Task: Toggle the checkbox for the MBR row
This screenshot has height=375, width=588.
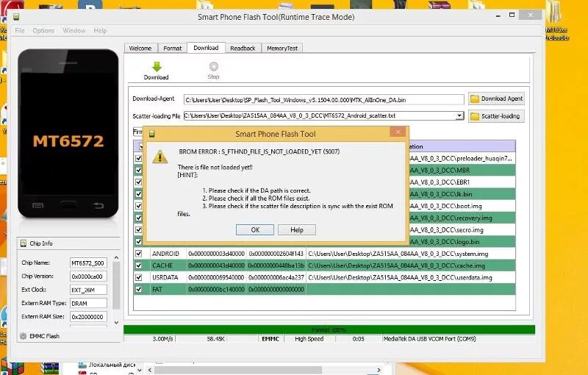Action: coord(139,171)
